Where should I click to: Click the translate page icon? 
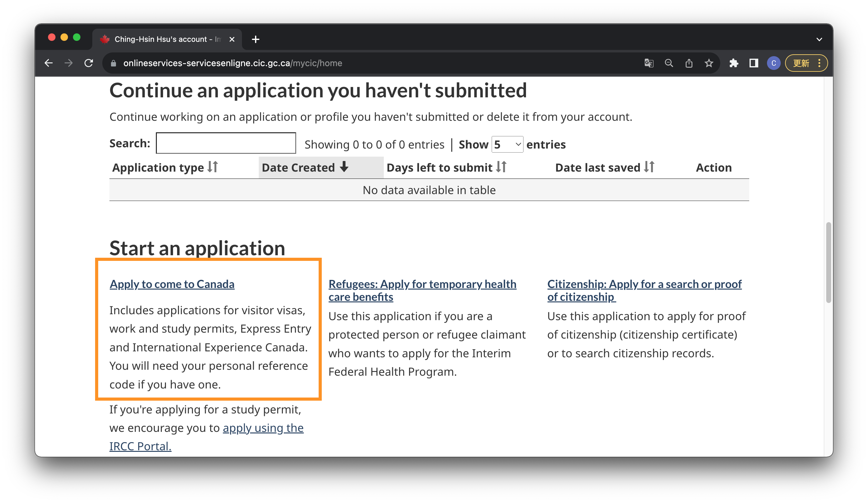coord(649,63)
